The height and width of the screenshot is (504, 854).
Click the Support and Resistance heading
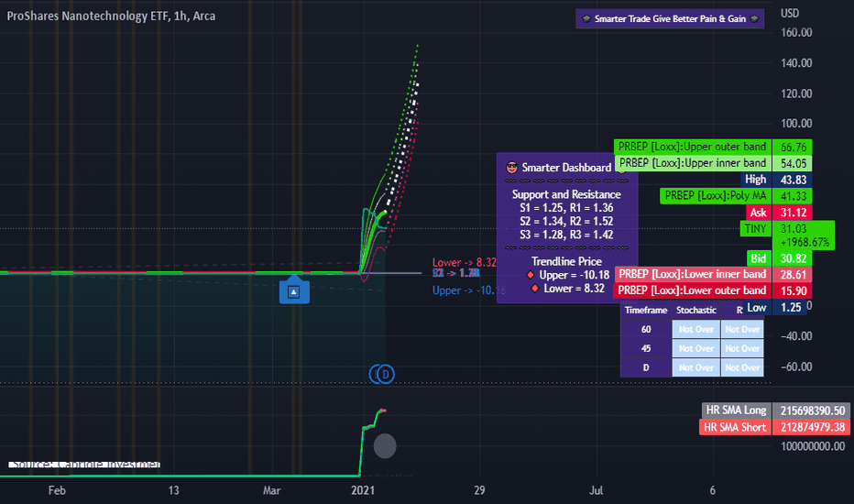coord(566,194)
